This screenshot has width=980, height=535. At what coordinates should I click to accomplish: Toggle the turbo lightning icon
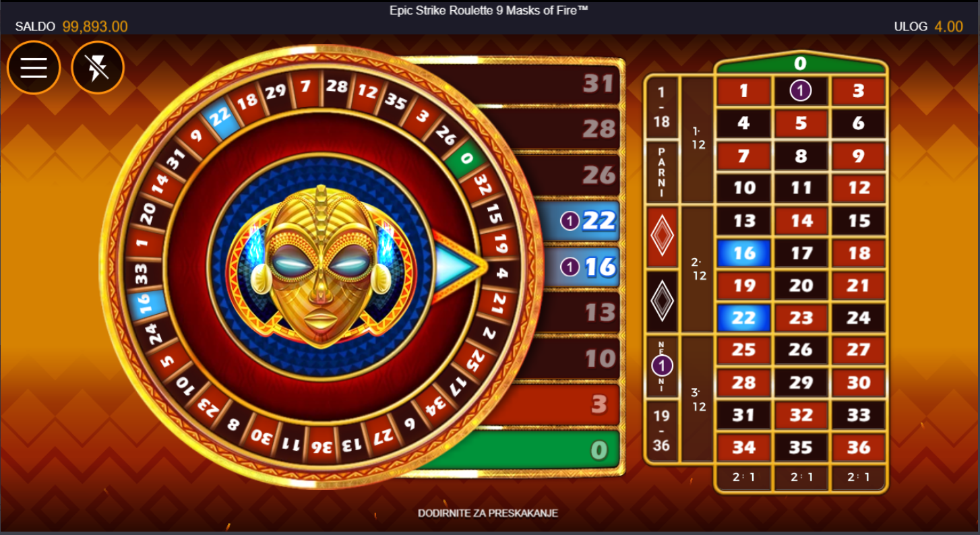98,67
